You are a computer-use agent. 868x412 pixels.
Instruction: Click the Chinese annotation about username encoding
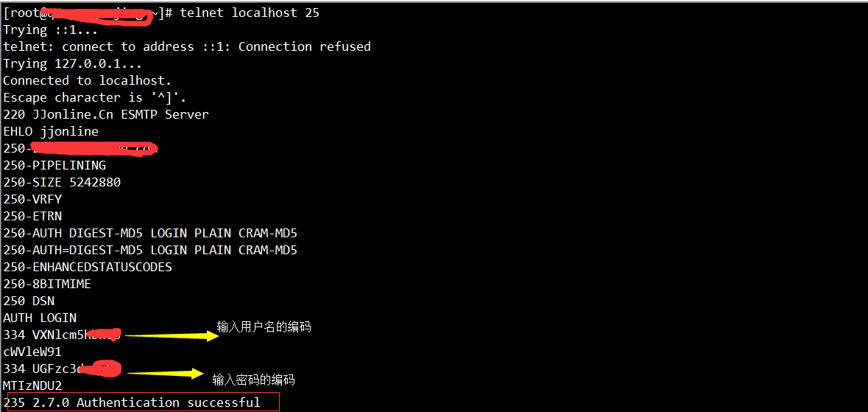[x=264, y=327]
